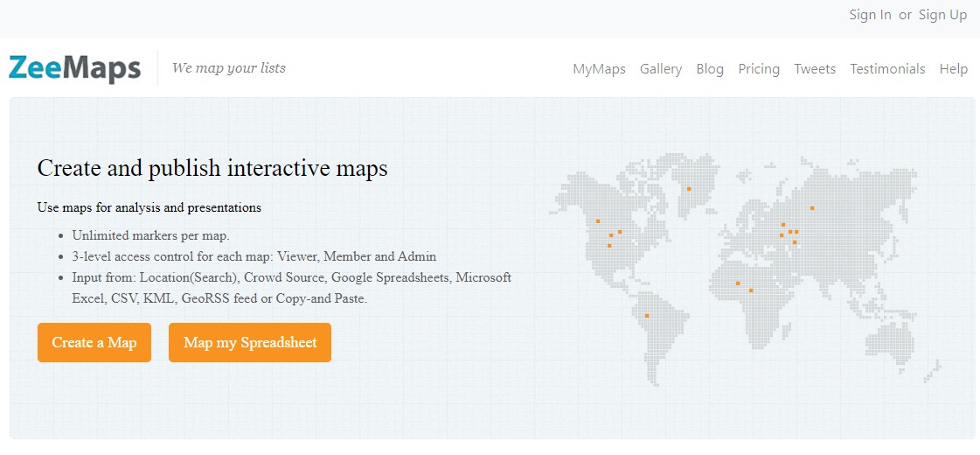Click the orange marker on Greenland
The image size is (980, 455).
(x=689, y=189)
